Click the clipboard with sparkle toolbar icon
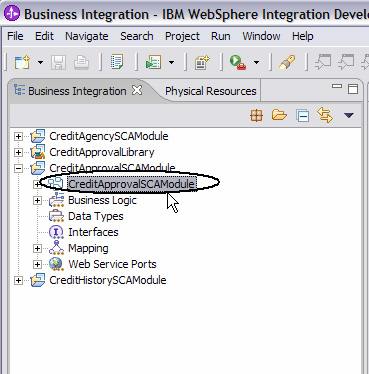 [x=202, y=62]
